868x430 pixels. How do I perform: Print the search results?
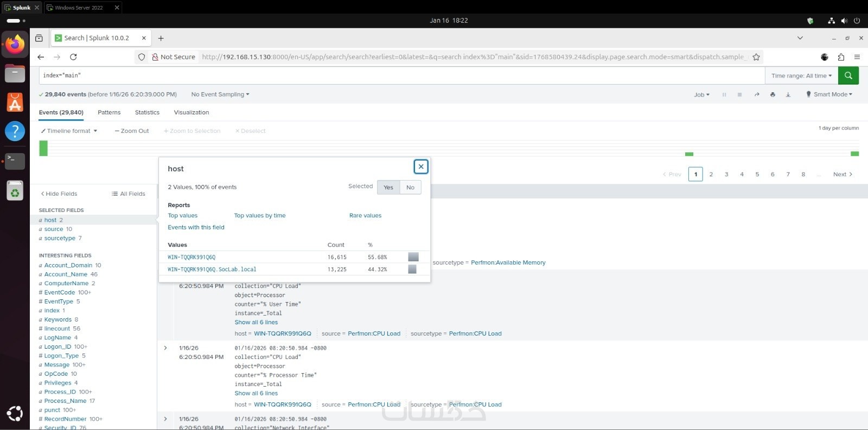coord(773,94)
